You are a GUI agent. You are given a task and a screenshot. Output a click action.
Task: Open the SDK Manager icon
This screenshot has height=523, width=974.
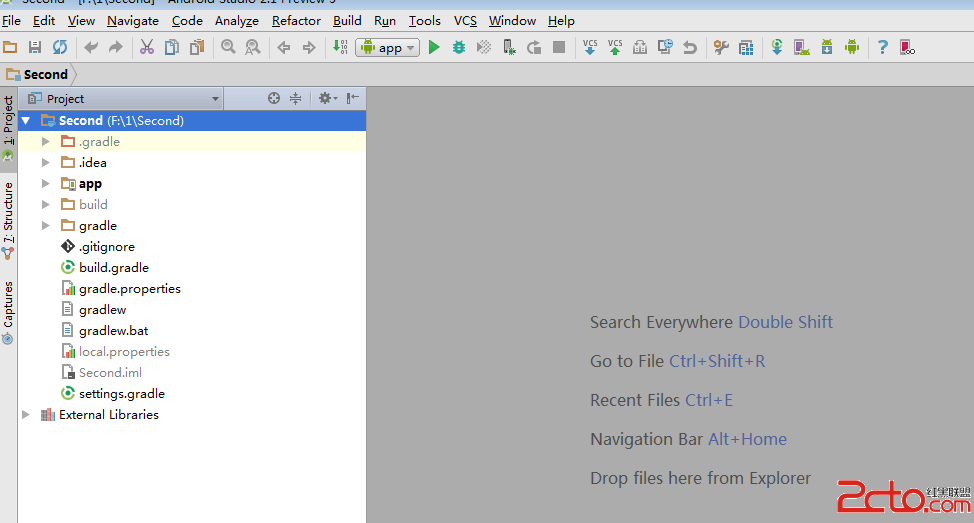point(827,47)
